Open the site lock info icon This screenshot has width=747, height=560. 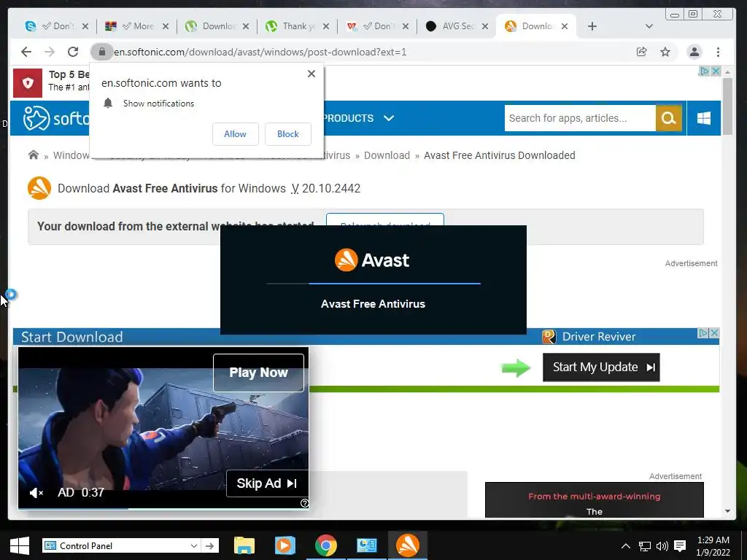coord(101,52)
